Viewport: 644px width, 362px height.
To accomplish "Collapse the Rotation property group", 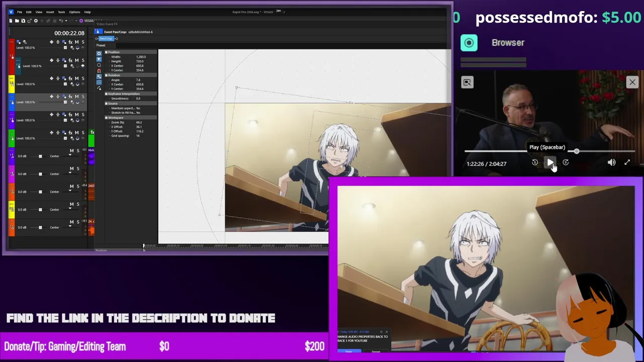I will coord(106,75).
